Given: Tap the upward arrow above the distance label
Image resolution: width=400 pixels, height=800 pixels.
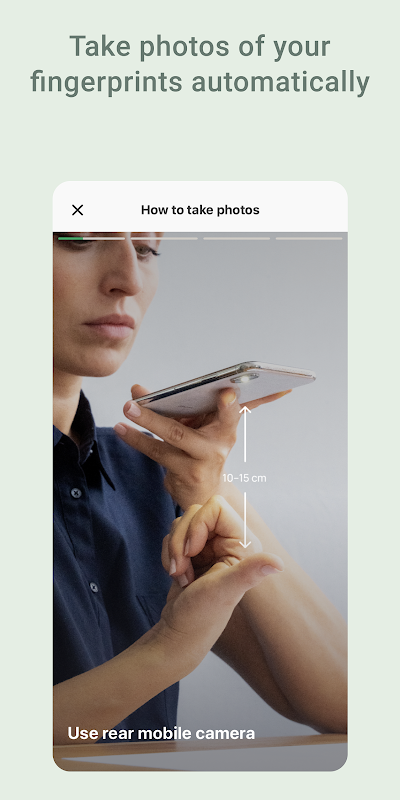Looking at the screenshot, I should 245,434.
